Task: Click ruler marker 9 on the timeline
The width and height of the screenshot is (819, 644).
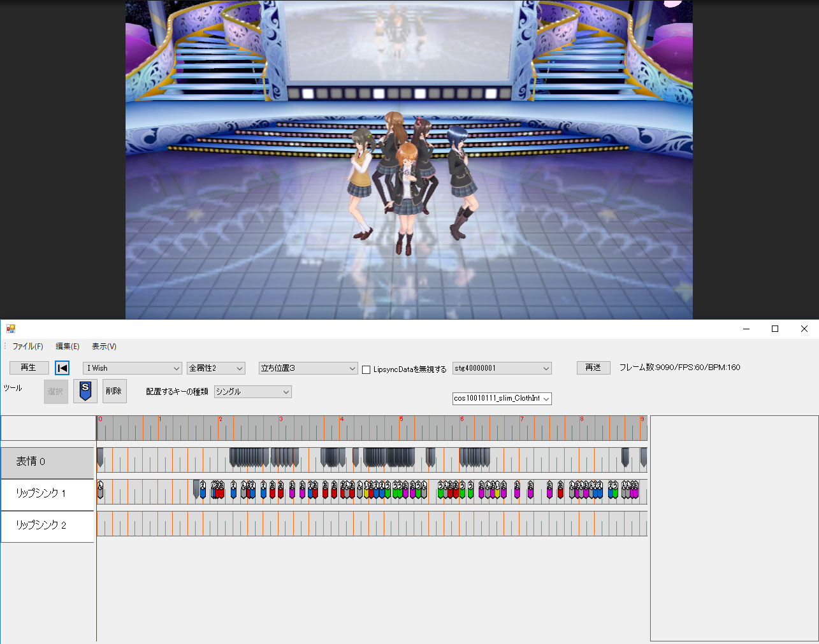Action: pos(642,419)
